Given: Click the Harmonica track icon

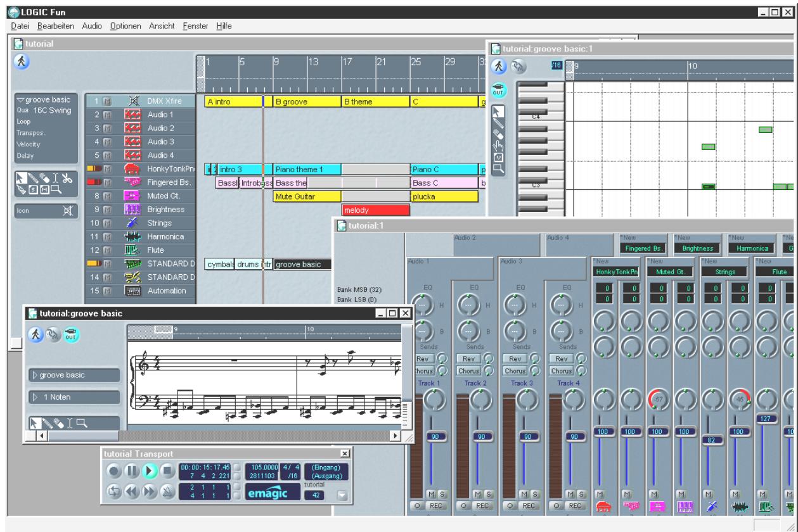Looking at the screenshot, I should 134,236.
